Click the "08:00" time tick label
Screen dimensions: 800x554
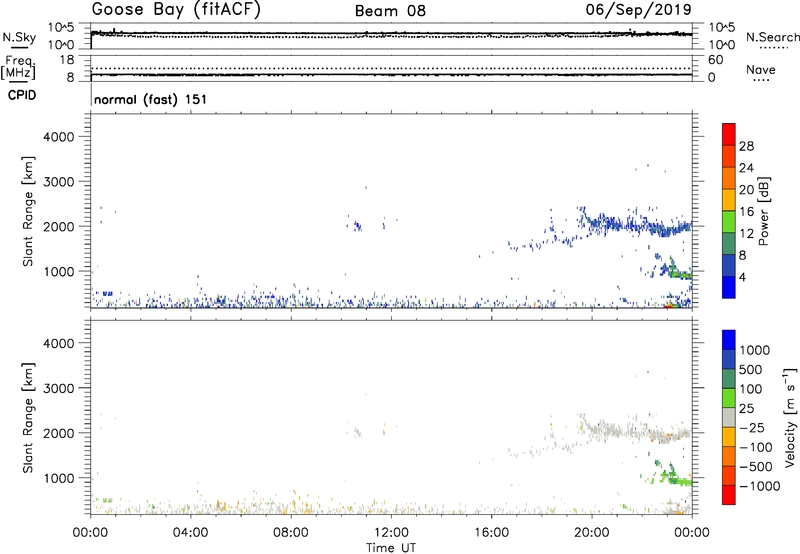click(291, 533)
